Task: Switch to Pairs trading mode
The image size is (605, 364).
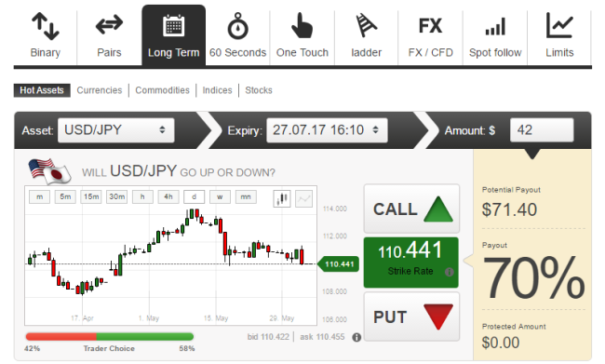Action: [x=109, y=35]
